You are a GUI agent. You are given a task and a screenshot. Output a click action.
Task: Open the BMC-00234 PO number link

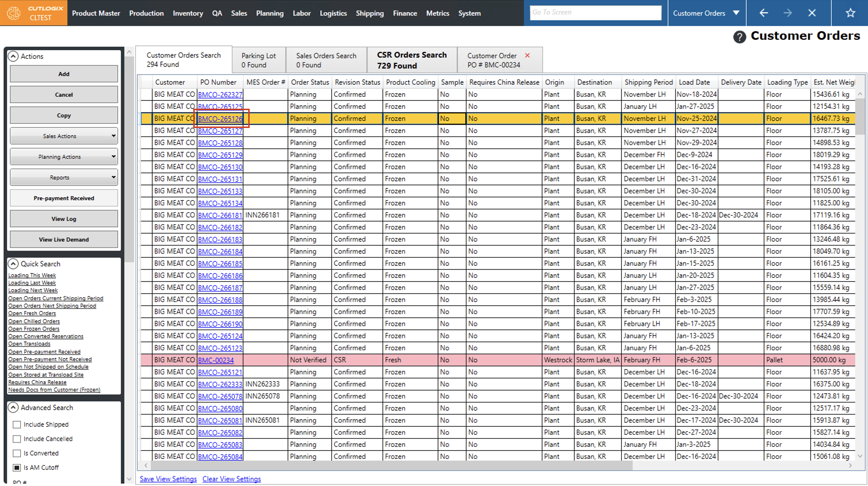tap(216, 360)
